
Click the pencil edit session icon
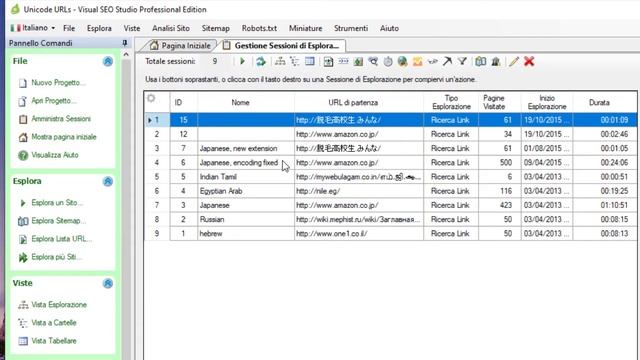514,62
